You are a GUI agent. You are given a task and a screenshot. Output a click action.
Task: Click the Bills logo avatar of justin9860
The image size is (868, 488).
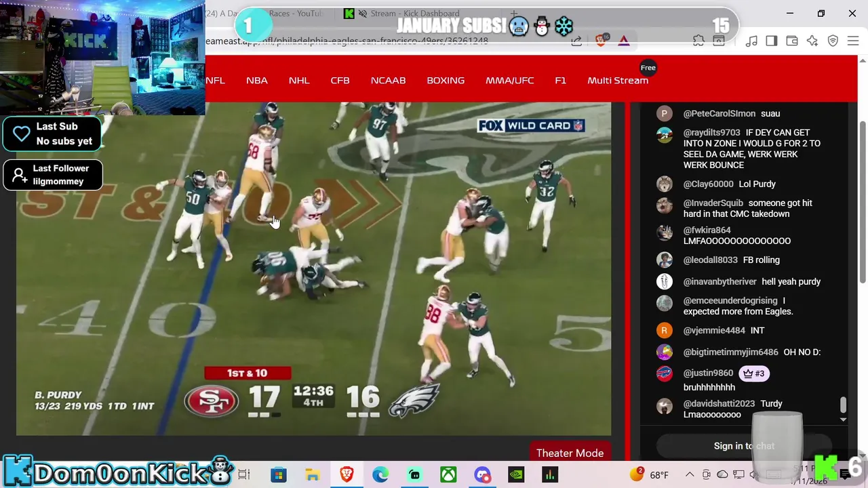(664, 373)
